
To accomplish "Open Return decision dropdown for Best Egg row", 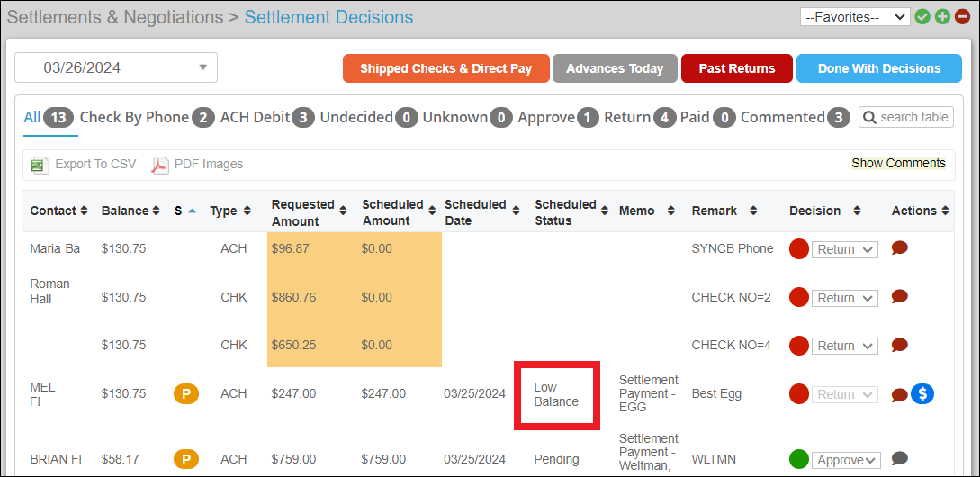I will click(x=844, y=394).
